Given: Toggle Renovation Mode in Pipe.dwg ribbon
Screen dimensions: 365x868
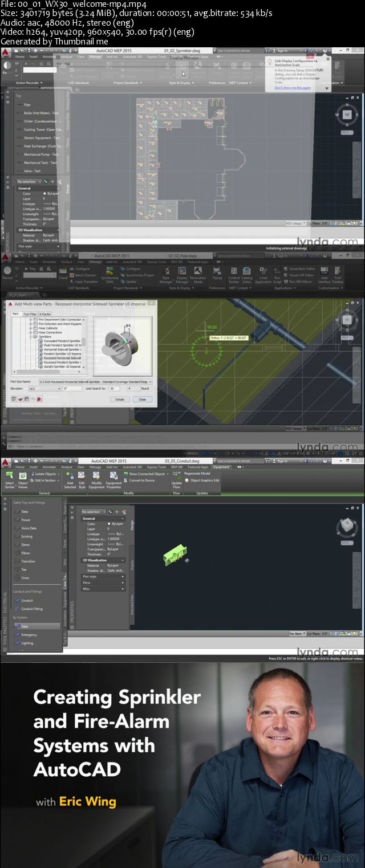Looking at the screenshot, I should coord(198,275).
